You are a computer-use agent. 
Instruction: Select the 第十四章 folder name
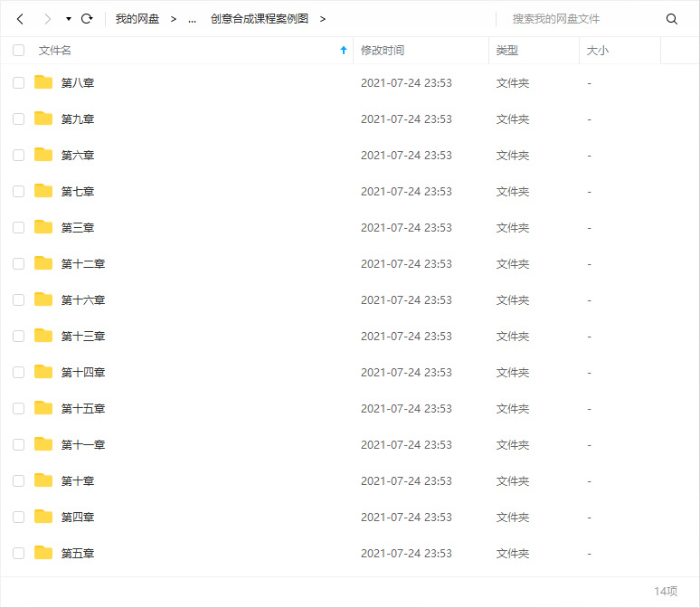[x=83, y=373]
